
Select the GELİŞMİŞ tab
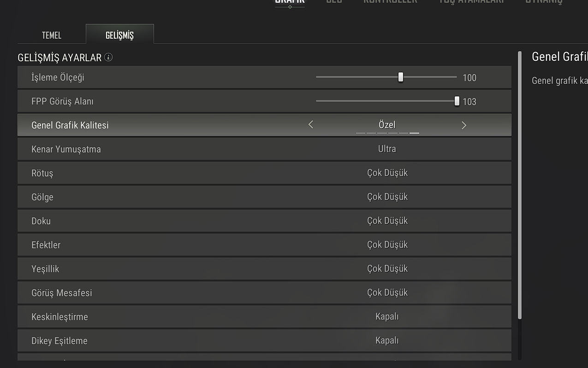[x=119, y=35]
